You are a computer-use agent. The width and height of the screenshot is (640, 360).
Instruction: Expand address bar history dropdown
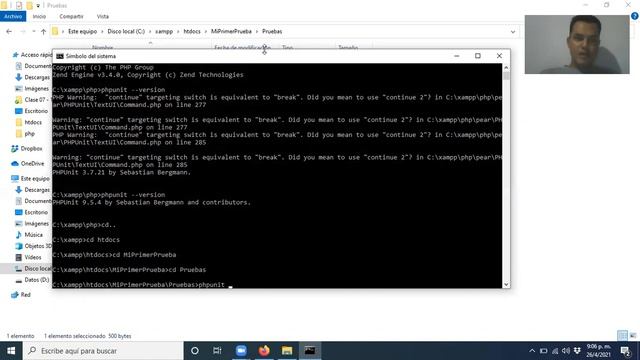coord(513,31)
